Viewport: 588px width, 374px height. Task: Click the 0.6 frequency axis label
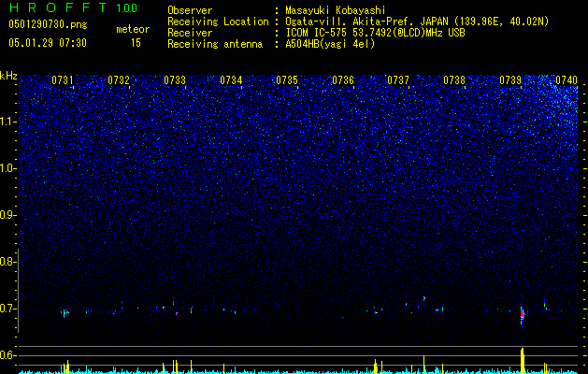(7, 355)
